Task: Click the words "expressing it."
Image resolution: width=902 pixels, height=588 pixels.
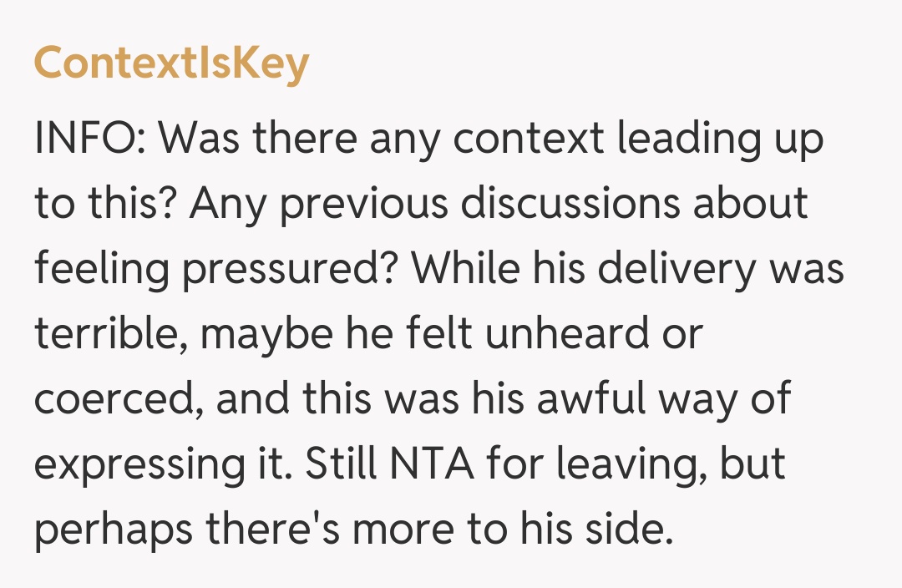Action: [x=160, y=465]
